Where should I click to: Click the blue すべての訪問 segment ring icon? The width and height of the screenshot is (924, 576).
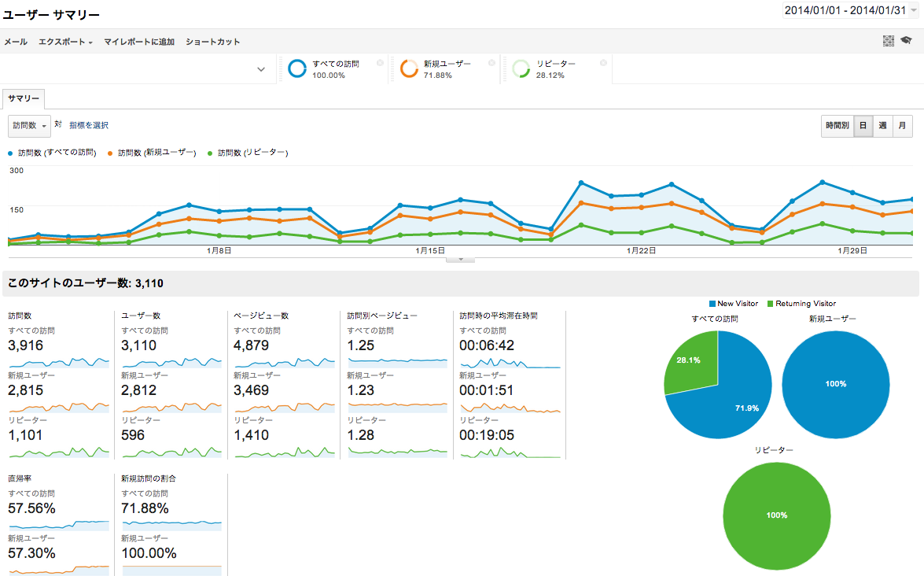click(297, 68)
